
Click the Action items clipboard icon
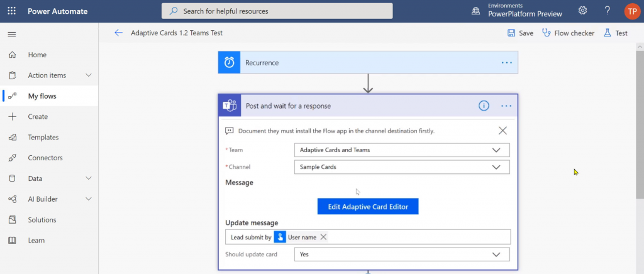pyautogui.click(x=13, y=75)
